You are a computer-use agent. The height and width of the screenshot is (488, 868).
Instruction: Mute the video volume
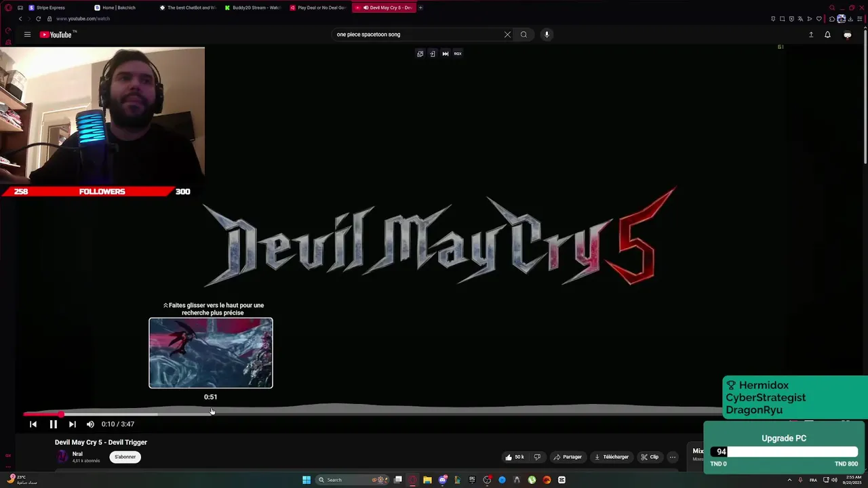point(90,424)
